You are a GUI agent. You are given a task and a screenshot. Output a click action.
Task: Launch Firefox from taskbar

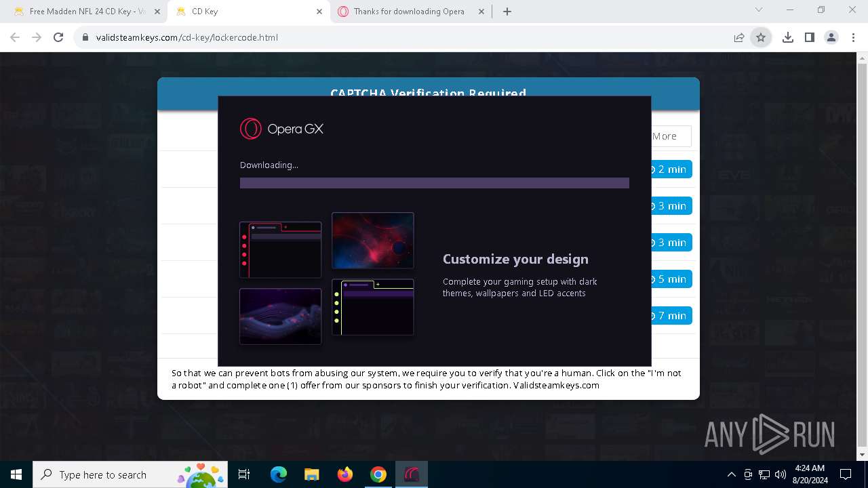345,474
